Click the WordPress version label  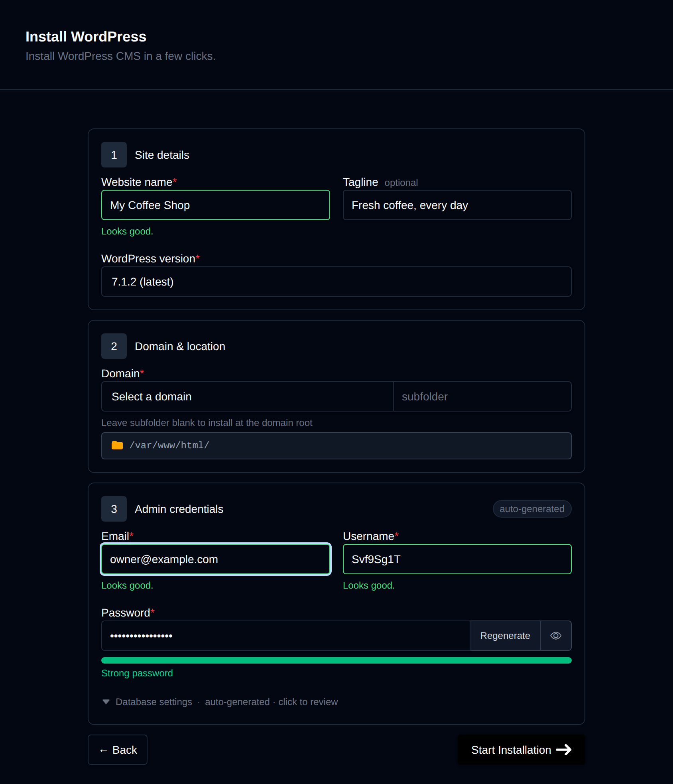click(150, 258)
